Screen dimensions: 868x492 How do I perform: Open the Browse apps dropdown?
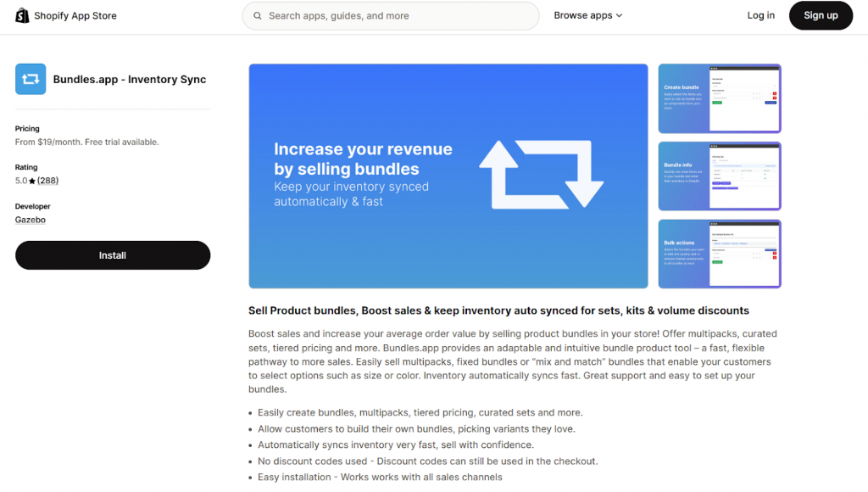[583, 15]
